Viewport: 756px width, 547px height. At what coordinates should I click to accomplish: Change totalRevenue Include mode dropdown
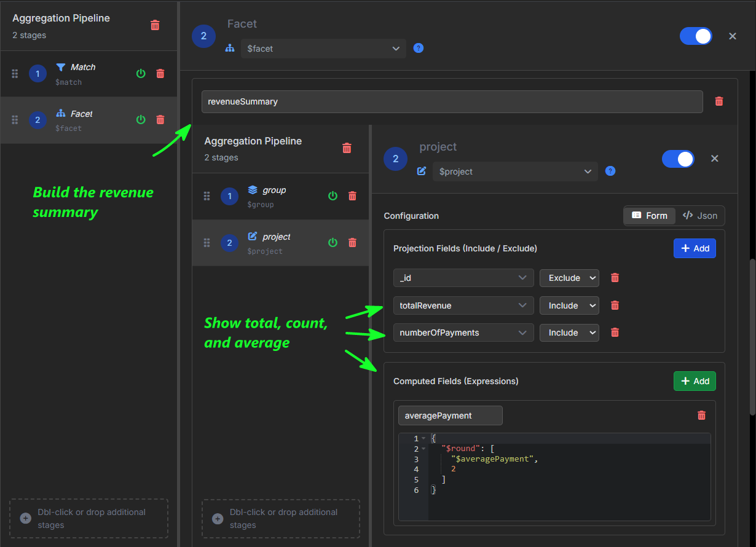569,305
